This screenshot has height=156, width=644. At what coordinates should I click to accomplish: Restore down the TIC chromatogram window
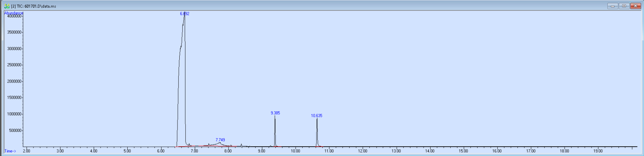(624, 6)
